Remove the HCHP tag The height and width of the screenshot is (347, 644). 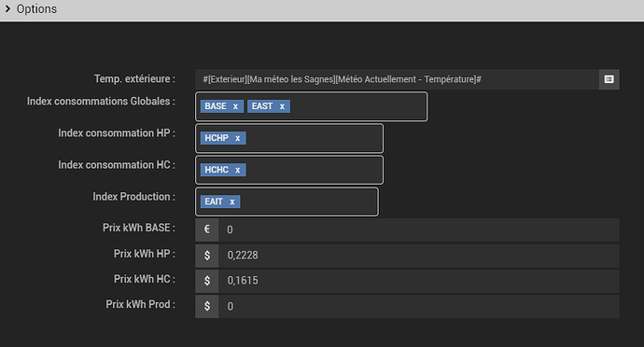coord(237,138)
